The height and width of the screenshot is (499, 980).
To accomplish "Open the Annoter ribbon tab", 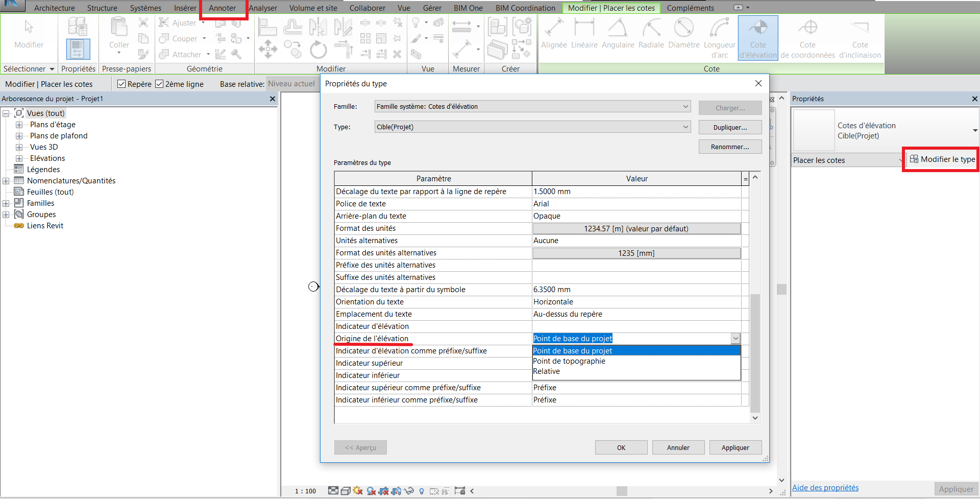I will [x=222, y=8].
